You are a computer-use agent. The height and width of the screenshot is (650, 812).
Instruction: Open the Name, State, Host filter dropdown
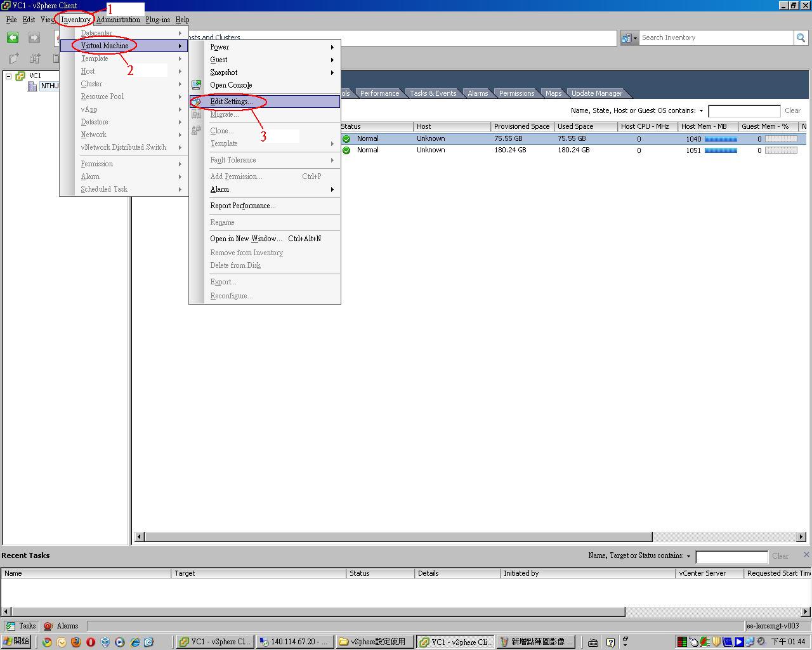[701, 110]
